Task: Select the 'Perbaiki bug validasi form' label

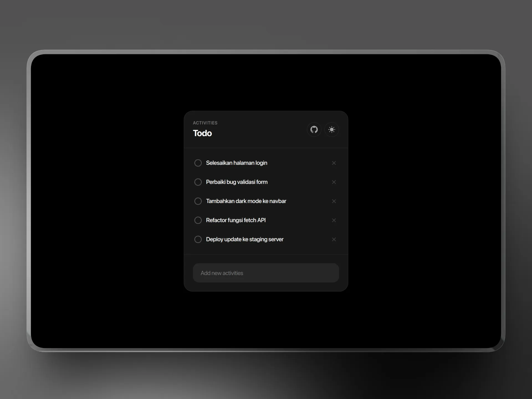Action: pyautogui.click(x=237, y=182)
